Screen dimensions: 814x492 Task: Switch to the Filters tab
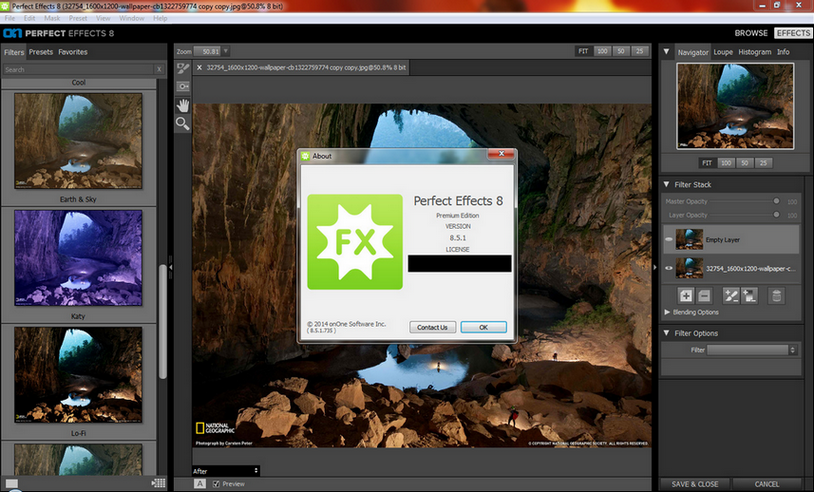pyautogui.click(x=14, y=52)
